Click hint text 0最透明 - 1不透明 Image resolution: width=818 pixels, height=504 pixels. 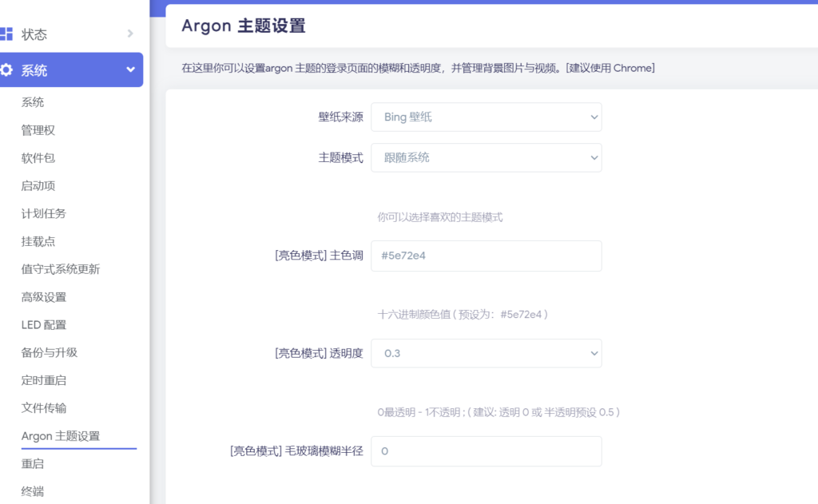[x=498, y=412]
